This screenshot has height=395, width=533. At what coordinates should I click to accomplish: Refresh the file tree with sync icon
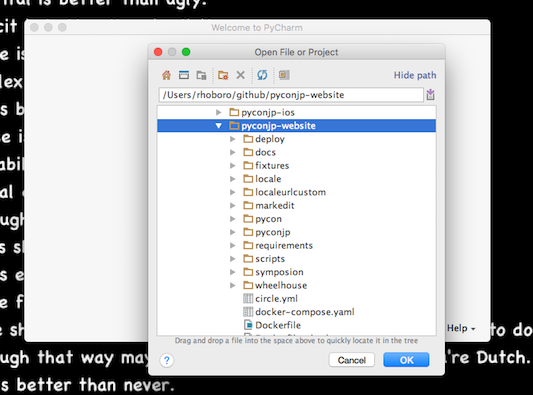point(262,75)
